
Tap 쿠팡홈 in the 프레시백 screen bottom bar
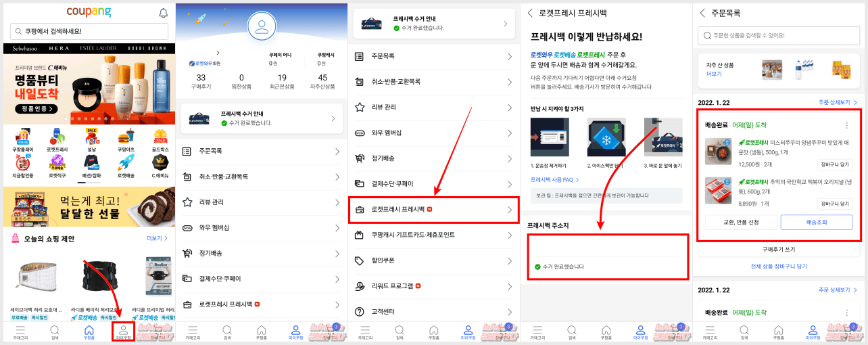pos(605,332)
